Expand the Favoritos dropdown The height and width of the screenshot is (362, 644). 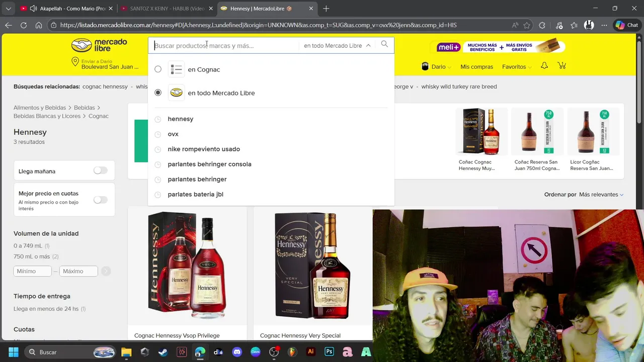coord(517,66)
